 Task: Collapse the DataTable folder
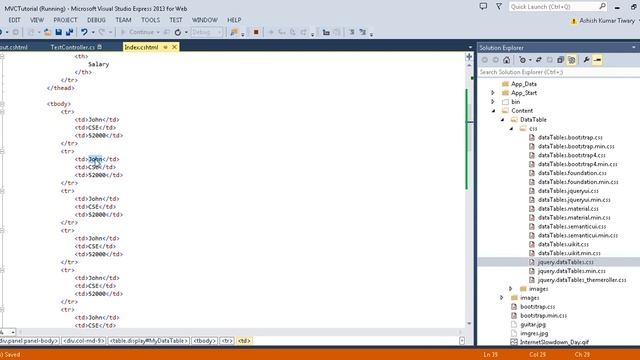[x=502, y=120]
